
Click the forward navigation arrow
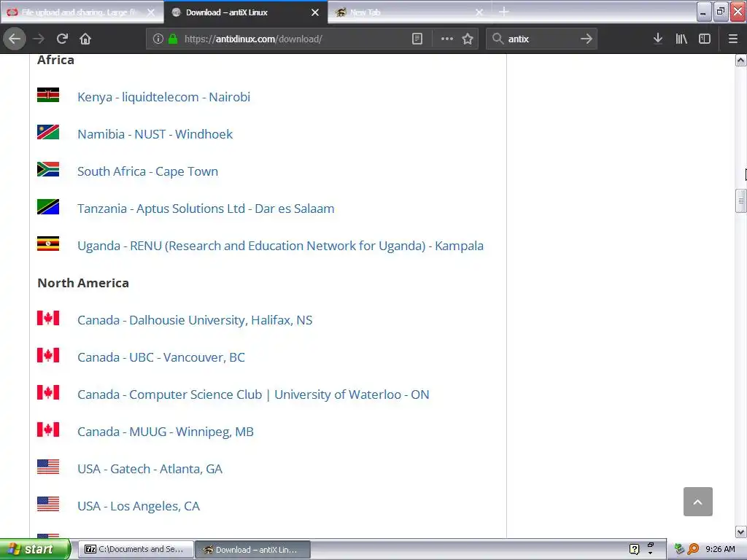pyautogui.click(x=39, y=39)
